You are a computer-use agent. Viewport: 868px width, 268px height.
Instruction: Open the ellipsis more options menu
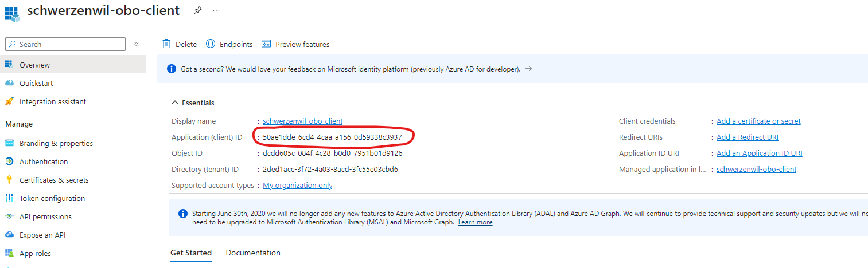tap(216, 10)
